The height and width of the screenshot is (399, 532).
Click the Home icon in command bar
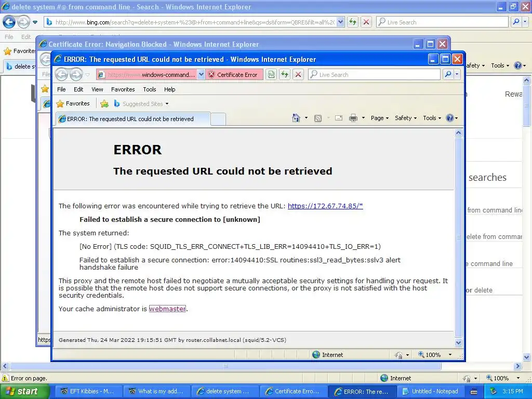click(x=296, y=118)
